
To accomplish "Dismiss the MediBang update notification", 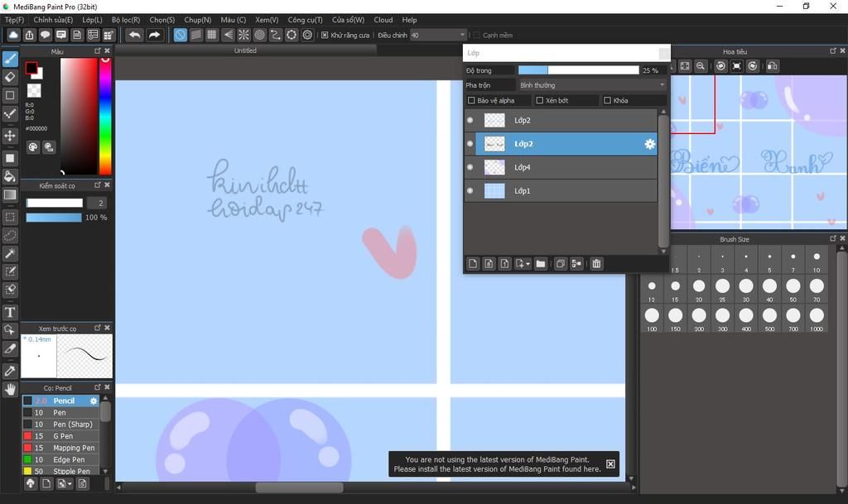I will coord(610,464).
